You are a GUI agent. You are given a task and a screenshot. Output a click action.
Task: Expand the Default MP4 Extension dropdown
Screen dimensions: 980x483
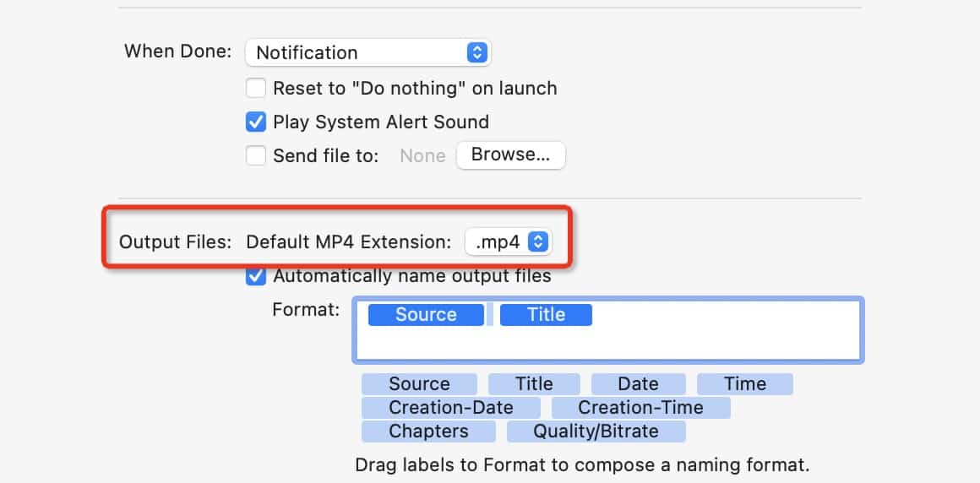coord(508,242)
